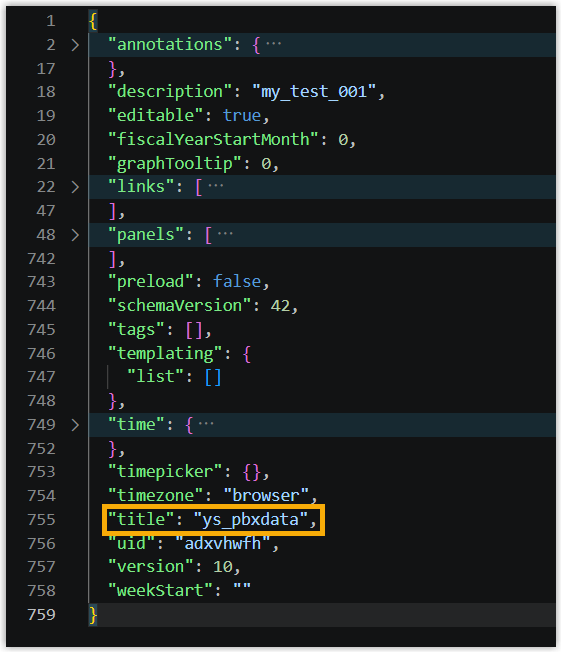Screen dimensions: 562x653
Task: Click the "templating" key
Action: pyautogui.click(x=165, y=354)
